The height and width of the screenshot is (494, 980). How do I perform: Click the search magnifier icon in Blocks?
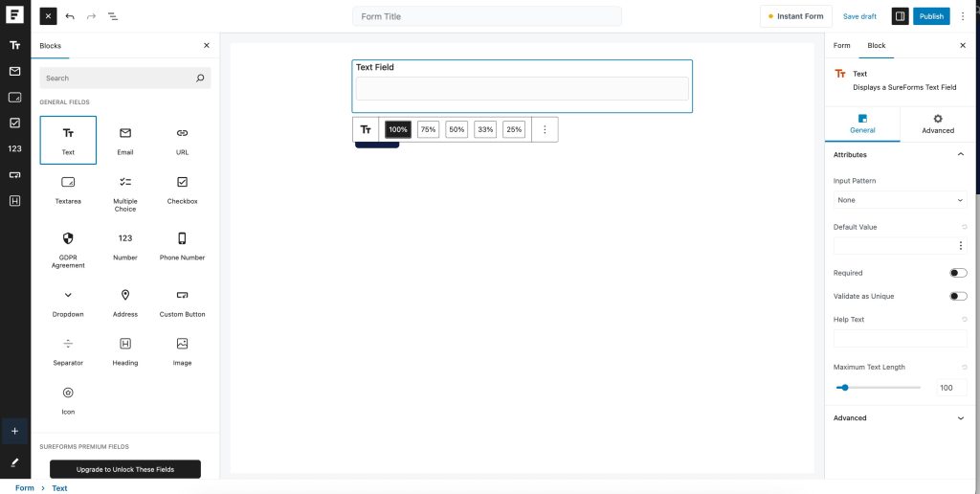200,79
